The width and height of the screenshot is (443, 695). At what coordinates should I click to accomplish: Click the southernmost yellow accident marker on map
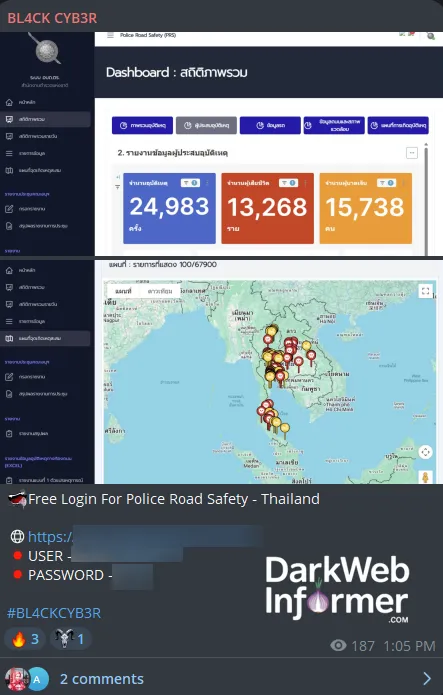pos(285,430)
